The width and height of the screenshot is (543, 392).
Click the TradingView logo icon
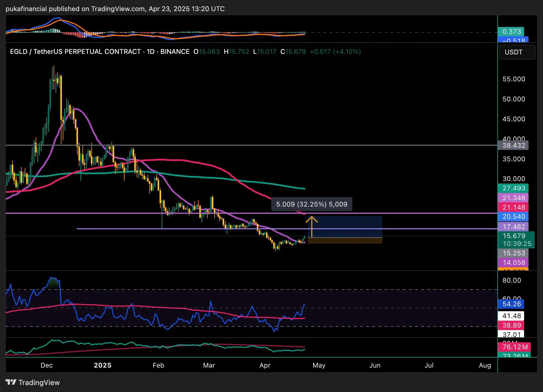click(x=11, y=382)
